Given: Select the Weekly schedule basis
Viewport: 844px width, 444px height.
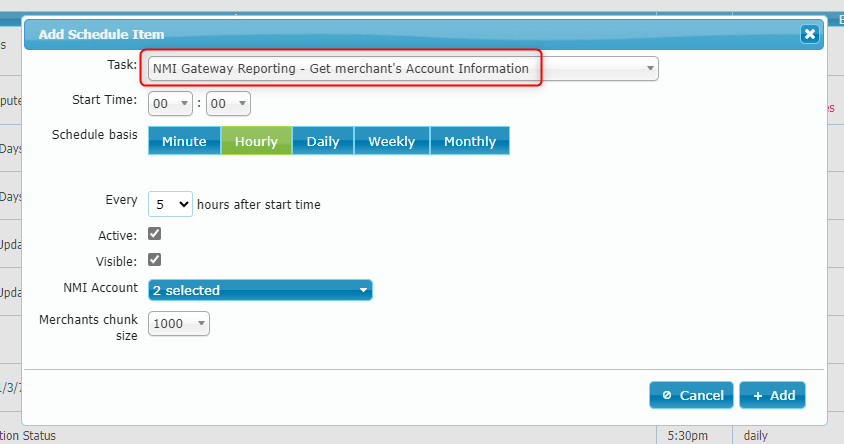Looking at the screenshot, I should click(391, 141).
